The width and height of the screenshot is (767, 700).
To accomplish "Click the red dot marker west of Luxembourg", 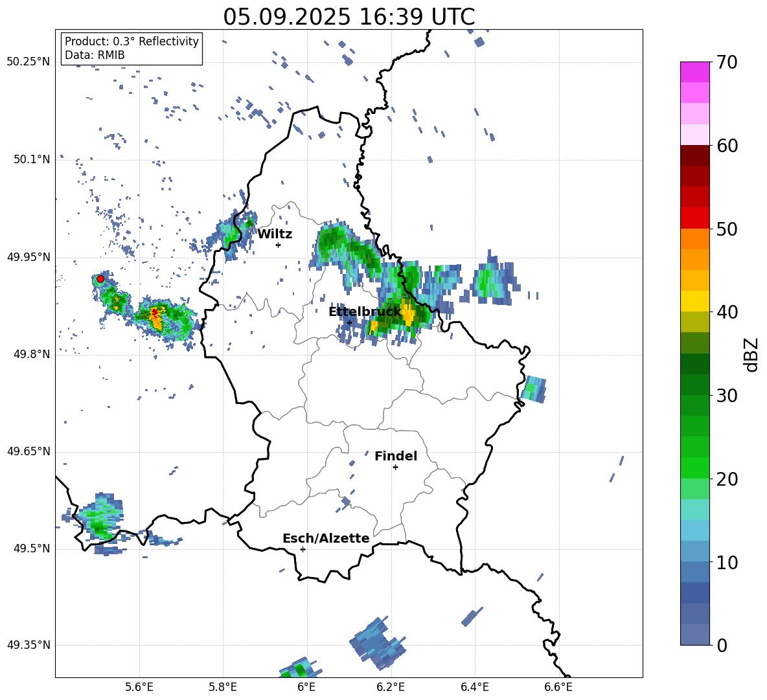I will pos(100,278).
